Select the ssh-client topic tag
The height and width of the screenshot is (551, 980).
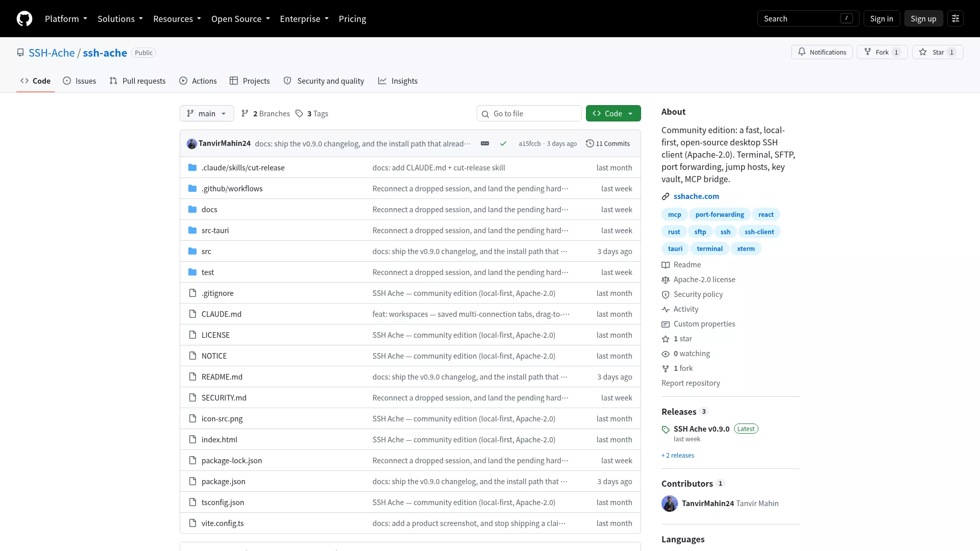coord(759,232)
